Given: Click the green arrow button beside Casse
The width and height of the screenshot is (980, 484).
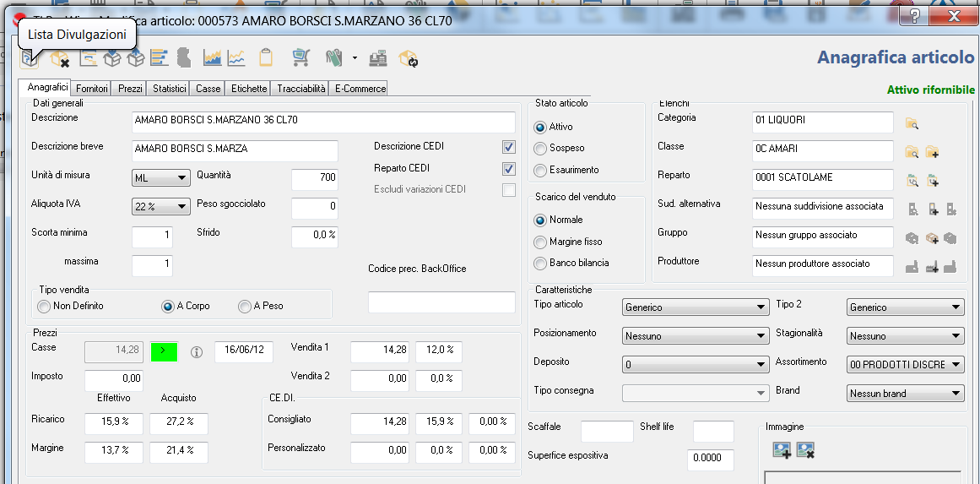Looking at the screenshot, I should pyautogui.click(x=165, y=351).
